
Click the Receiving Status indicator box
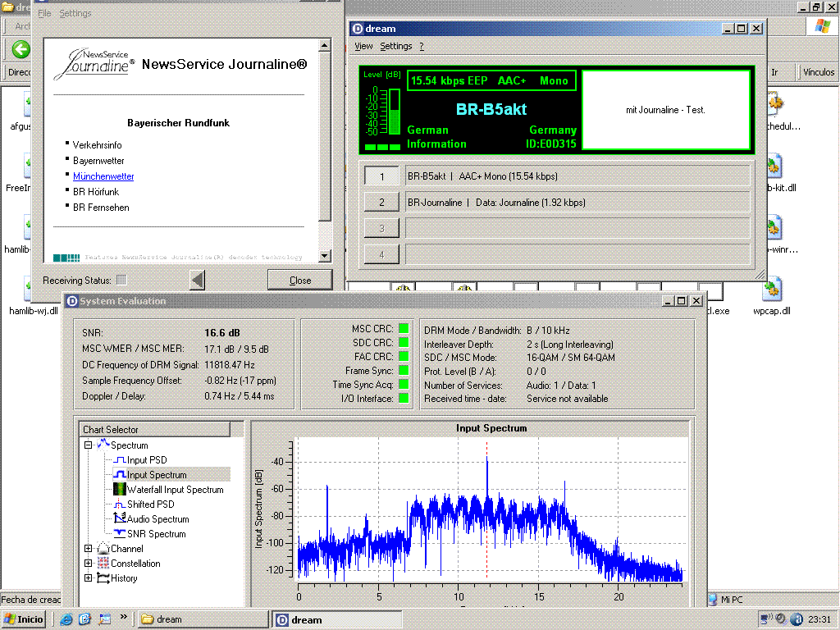click(x=121, y=280)
